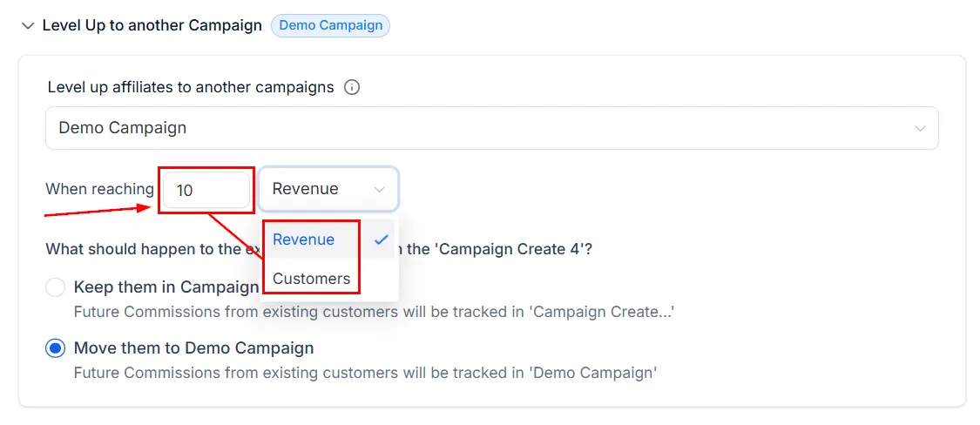Click the threshold input field showing 10

coord(206,190)
